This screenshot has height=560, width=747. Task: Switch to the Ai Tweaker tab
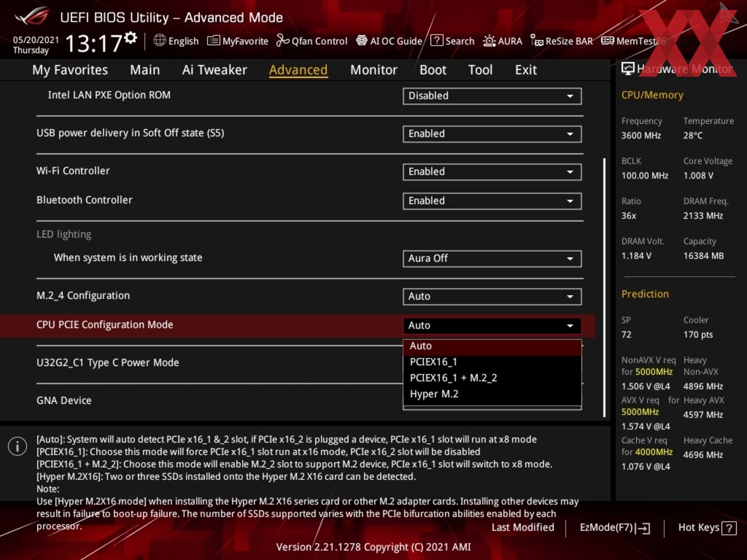click(215, 70)
